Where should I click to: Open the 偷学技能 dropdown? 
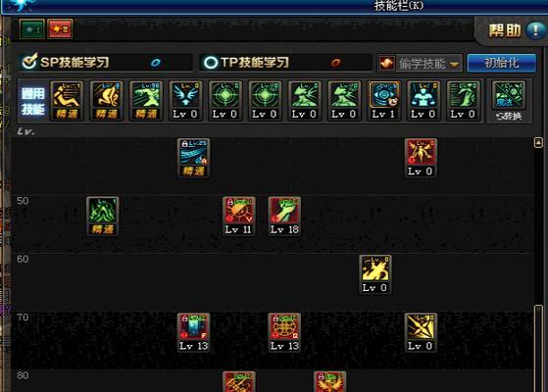pyautogui.click(x=421, y=64)
